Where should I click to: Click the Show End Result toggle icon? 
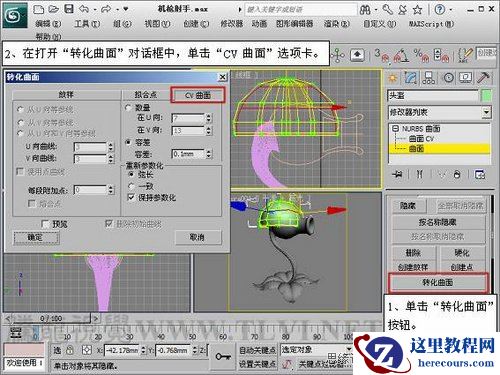click(420, 174)
